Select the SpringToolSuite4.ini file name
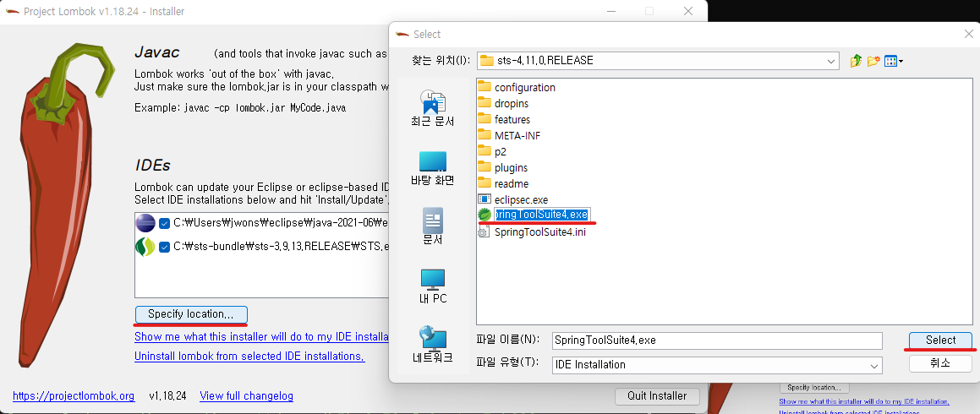The height and width of the screenshot is (414, 980). (x=540, y=232)
